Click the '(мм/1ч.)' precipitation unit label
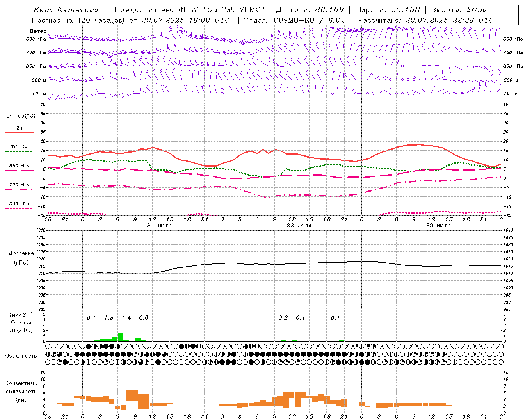The height and width of the screenshot is (420, 525). 21,330
